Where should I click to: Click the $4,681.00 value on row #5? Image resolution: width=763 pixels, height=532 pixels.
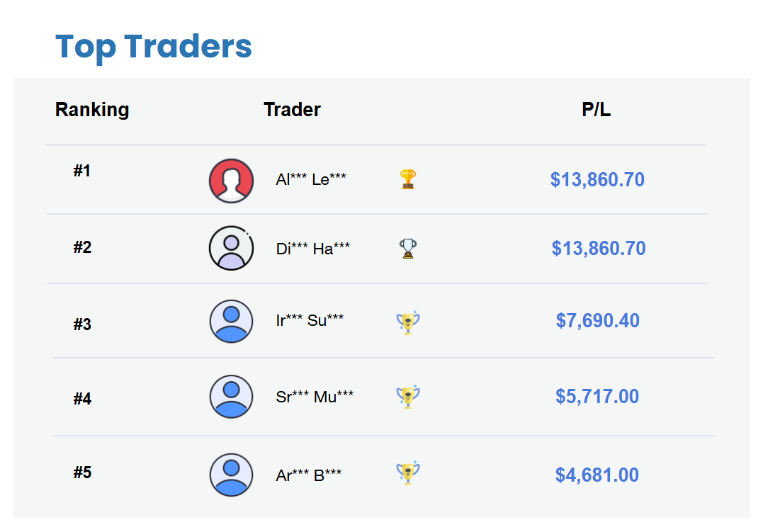(597, 475)
